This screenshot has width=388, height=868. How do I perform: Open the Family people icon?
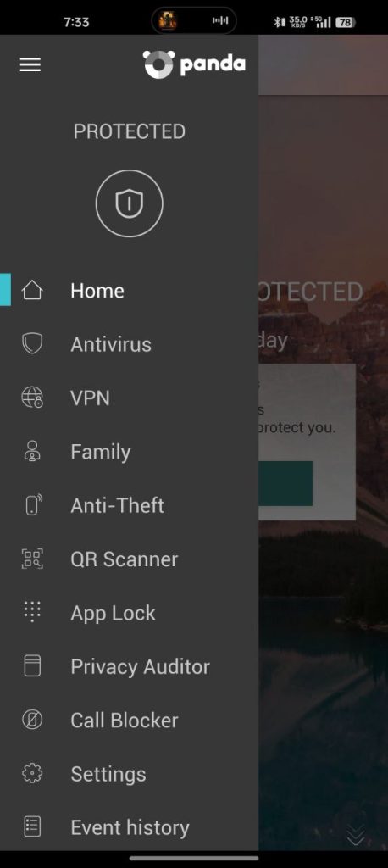click(32, 451)
